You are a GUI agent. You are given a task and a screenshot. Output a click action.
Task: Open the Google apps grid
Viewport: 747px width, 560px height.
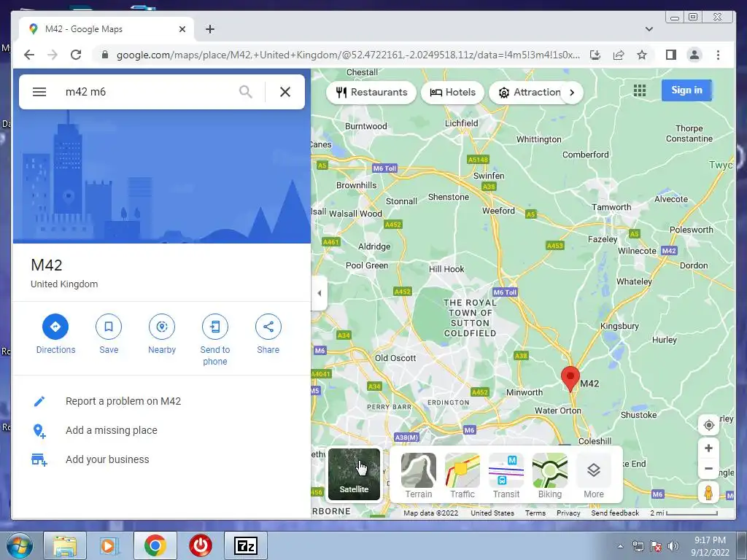point(640,90)
